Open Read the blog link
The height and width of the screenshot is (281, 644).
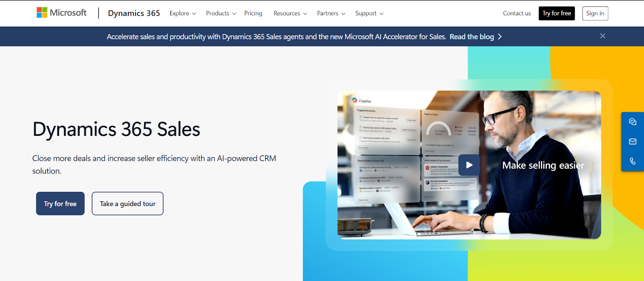coord(476,37)
